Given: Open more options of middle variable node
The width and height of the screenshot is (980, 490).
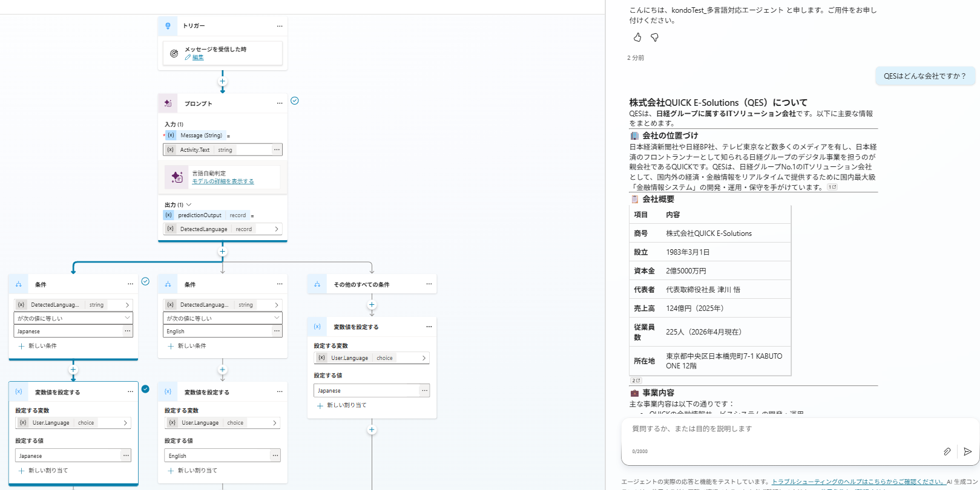Looking at the screenshot, I should [x=280, y=392].
